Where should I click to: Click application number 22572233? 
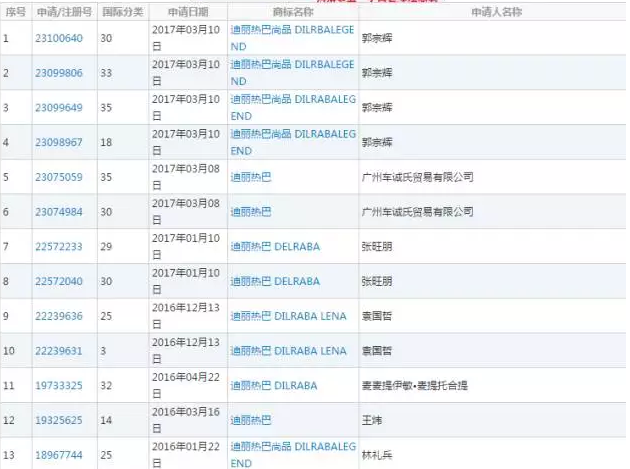[x=58, y=247]
